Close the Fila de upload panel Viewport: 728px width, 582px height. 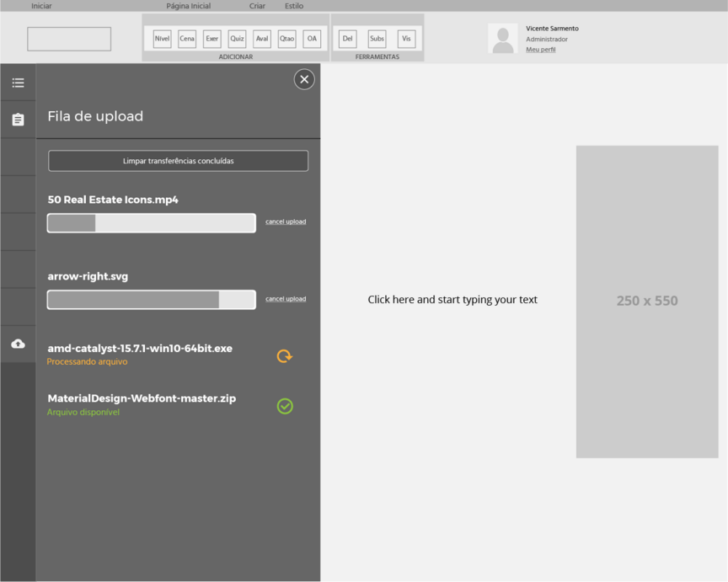click(x=304, y=79)
